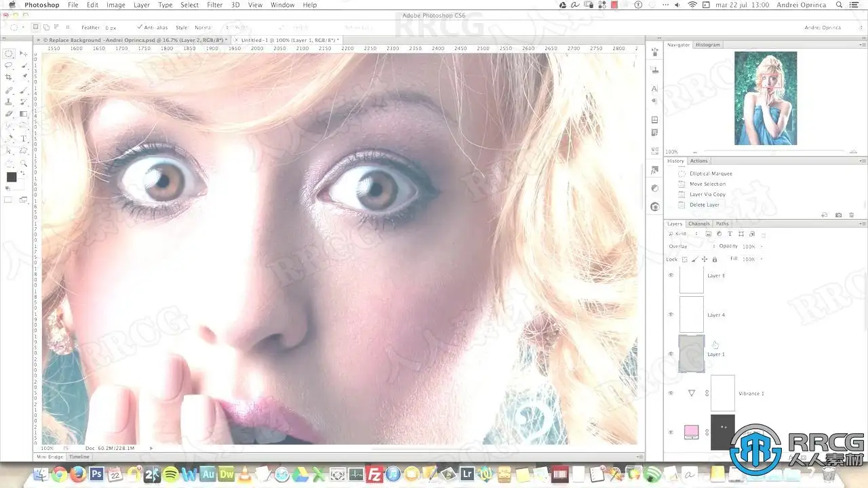Click the foreground color swatch
This screenshot has height=488, width=868.
point(12,177)
